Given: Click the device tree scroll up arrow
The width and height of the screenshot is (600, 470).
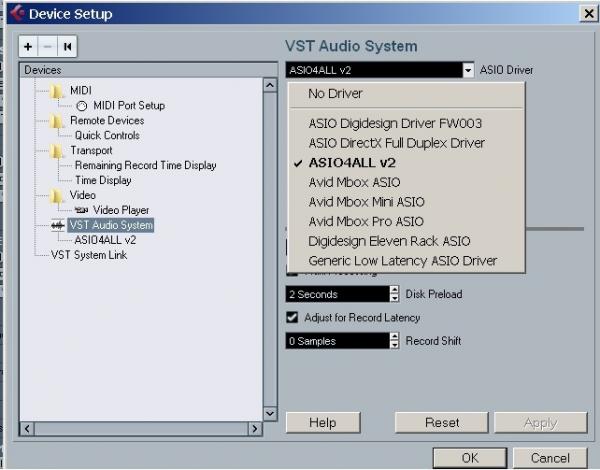Looking at the screenshot, I should click(270, 85).
